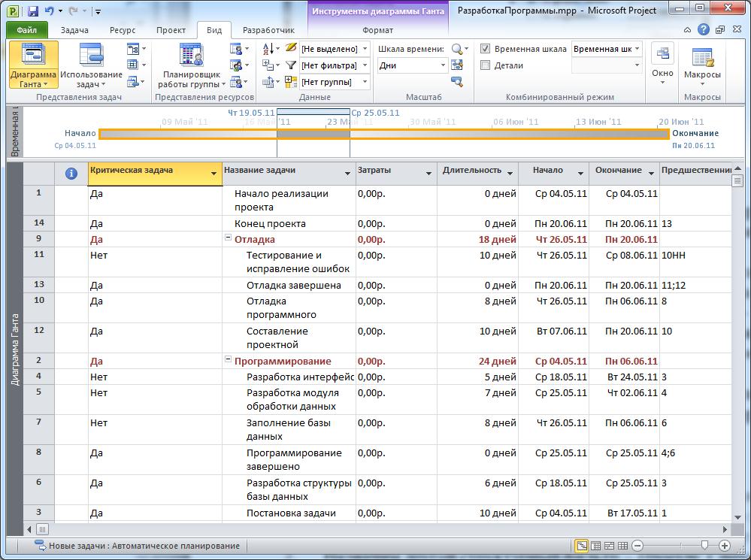This screenshot has height=560, width=751.
Task: Click the timeline bar from Начало to Окончание
Action: pos(384,134)
